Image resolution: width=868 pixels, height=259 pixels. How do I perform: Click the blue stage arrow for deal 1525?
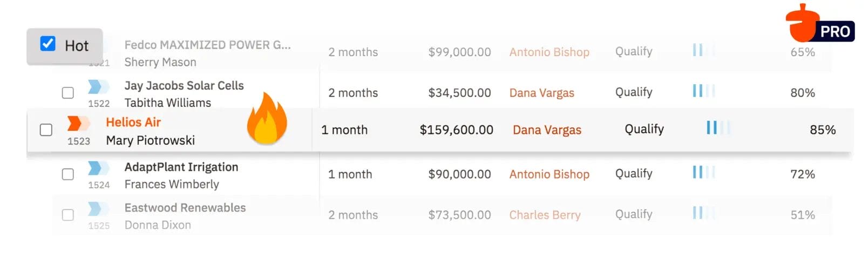pyautogui.click(x=98, y=208)
